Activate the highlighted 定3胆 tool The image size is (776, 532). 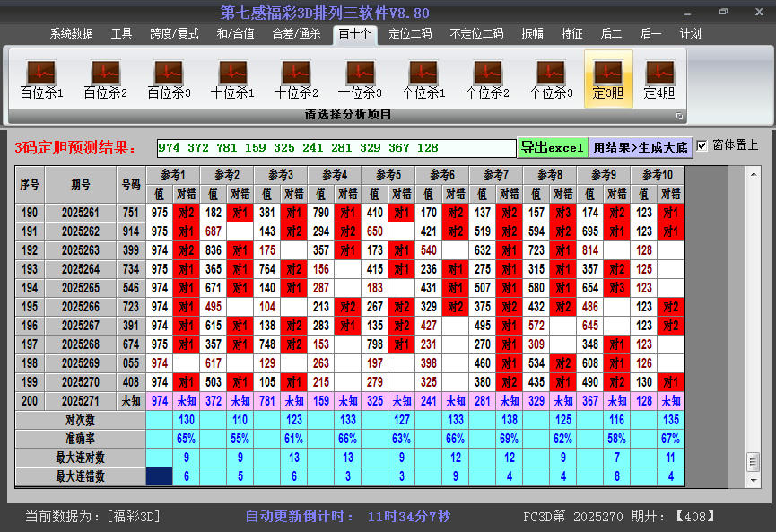[x=607, y=76]
